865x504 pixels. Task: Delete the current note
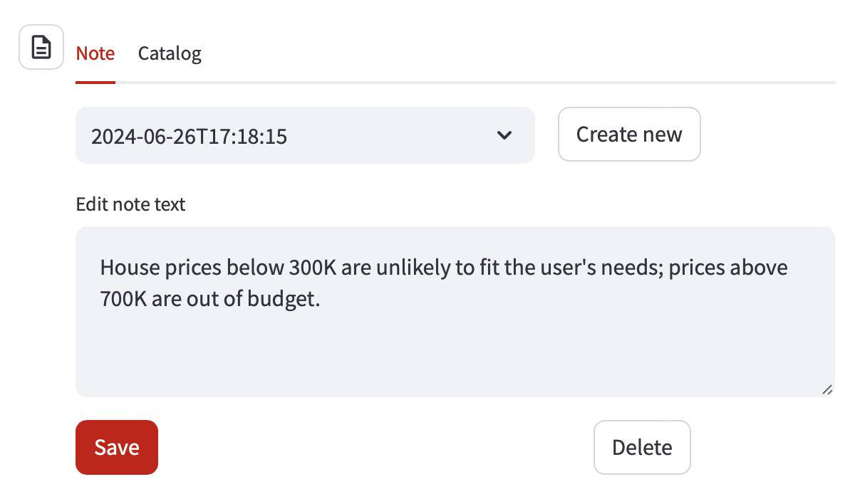642,447
